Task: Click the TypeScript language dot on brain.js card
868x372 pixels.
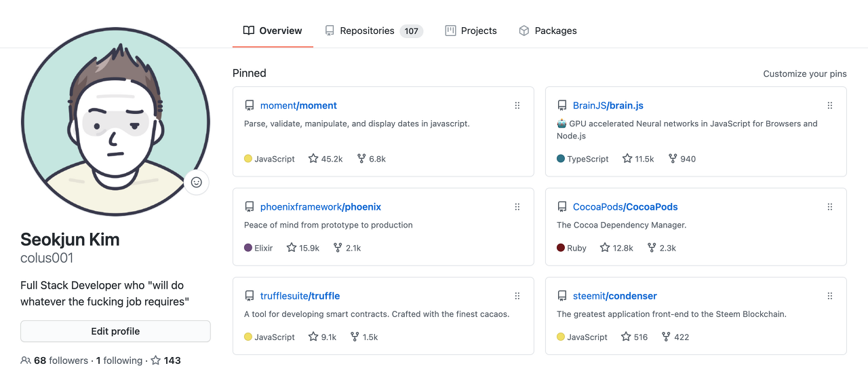Action: 561,159
